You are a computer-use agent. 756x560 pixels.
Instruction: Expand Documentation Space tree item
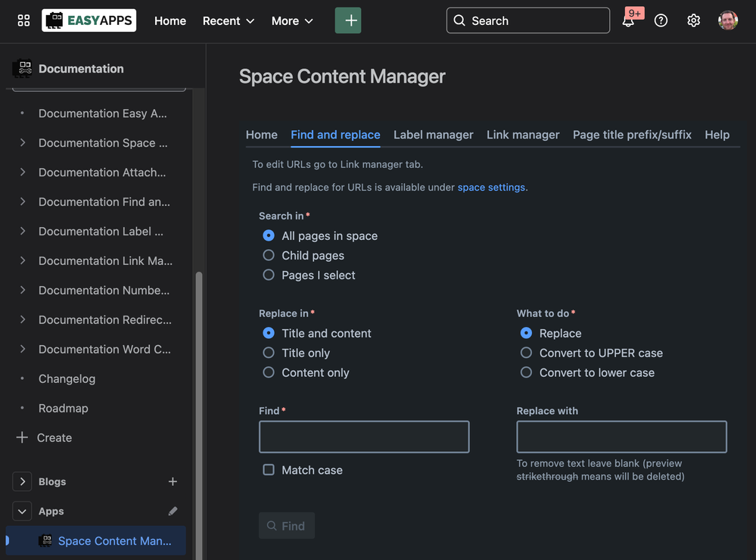(23, 143)
